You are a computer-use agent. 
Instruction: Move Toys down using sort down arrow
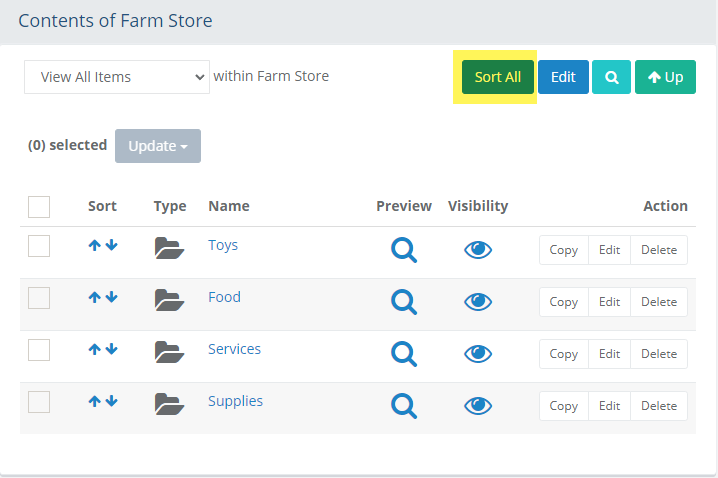111,245
